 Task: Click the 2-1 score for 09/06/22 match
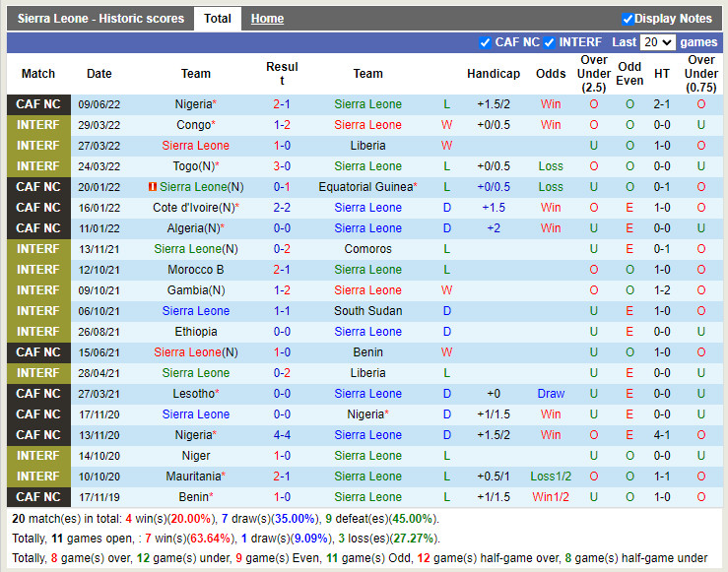282,104
